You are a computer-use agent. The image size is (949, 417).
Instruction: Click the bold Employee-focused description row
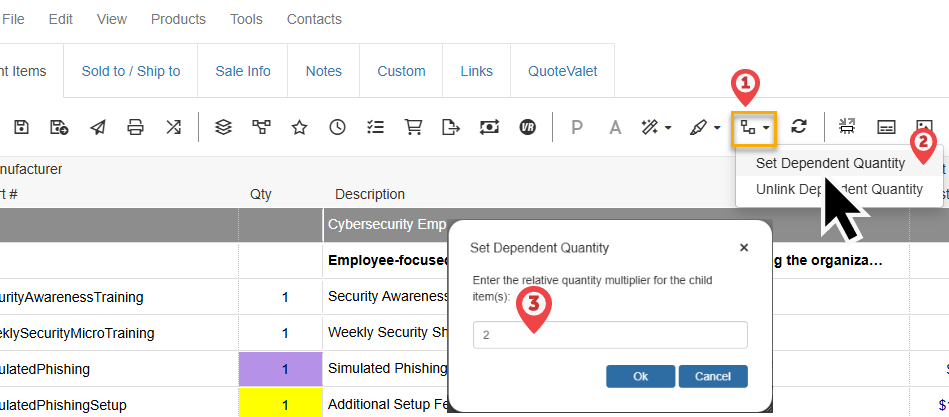click(x=387, y=261)
